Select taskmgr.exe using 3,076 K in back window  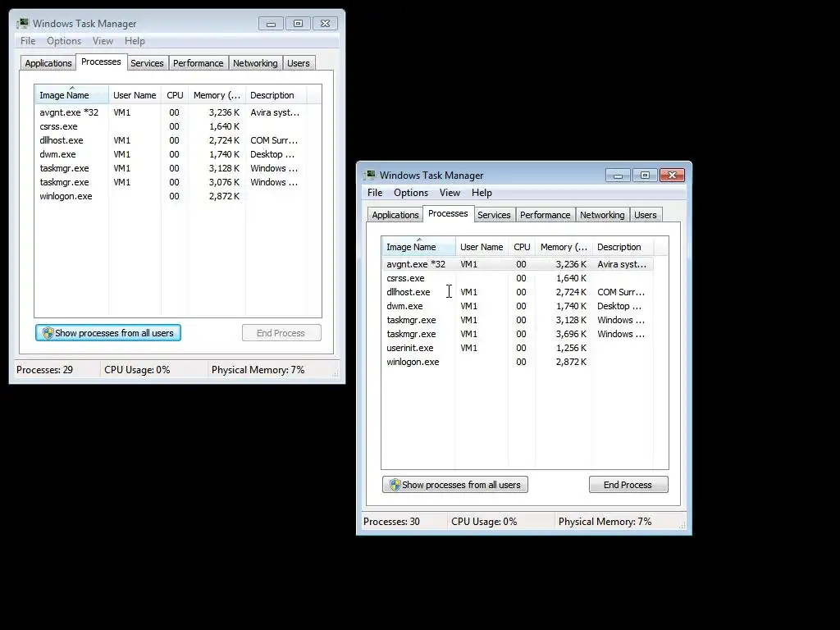171,182
